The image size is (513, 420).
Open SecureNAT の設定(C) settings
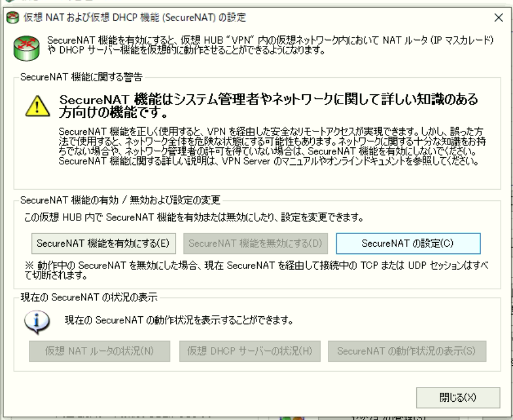tap(408, 243)
